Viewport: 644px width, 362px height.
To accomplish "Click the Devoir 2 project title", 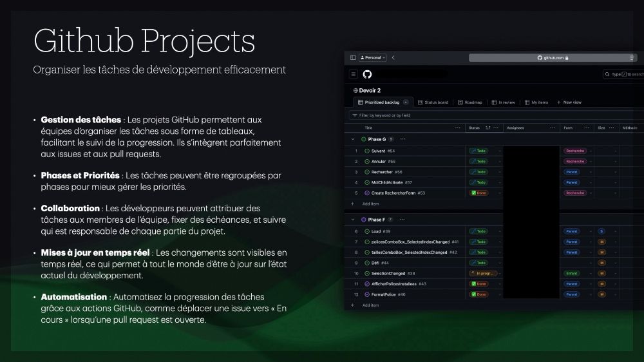I will [x=370, y=90].
